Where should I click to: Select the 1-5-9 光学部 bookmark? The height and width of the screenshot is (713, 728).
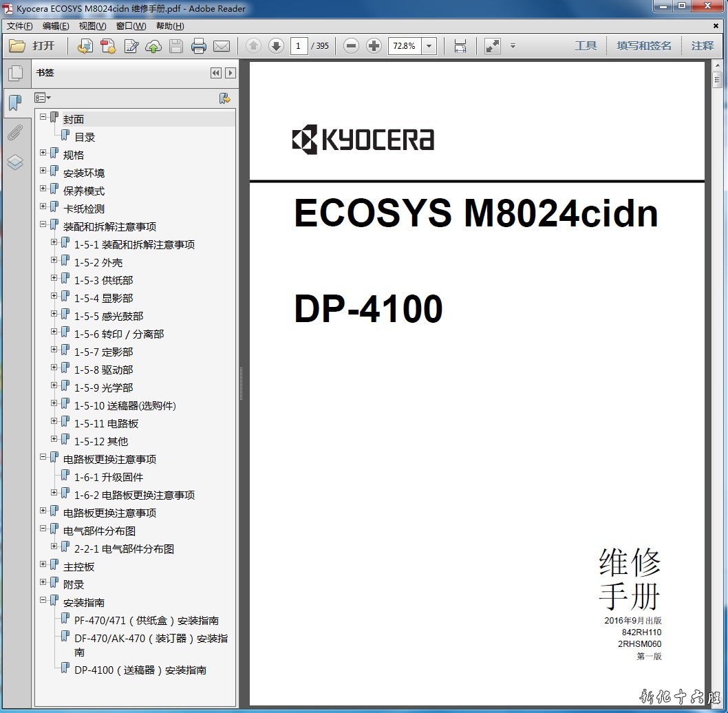pyautogui.click(x=103, y=388)
